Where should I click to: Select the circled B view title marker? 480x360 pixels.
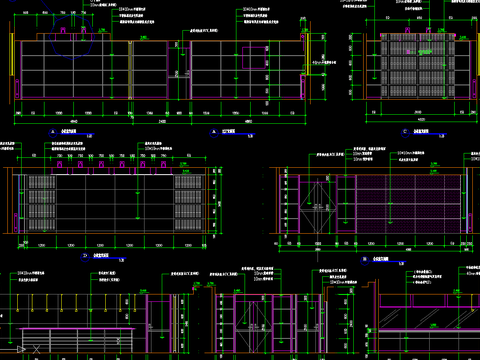coord(365,260)
